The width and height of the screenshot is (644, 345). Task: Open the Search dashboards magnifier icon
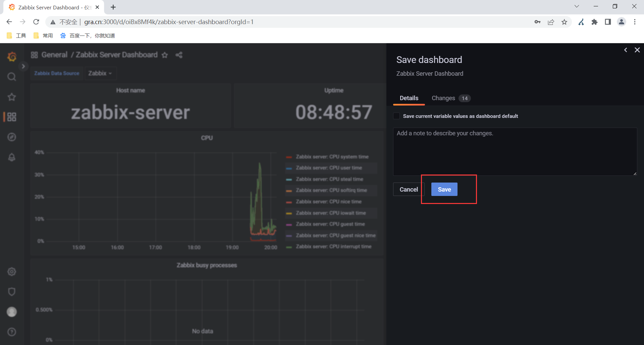click(12, 77)
